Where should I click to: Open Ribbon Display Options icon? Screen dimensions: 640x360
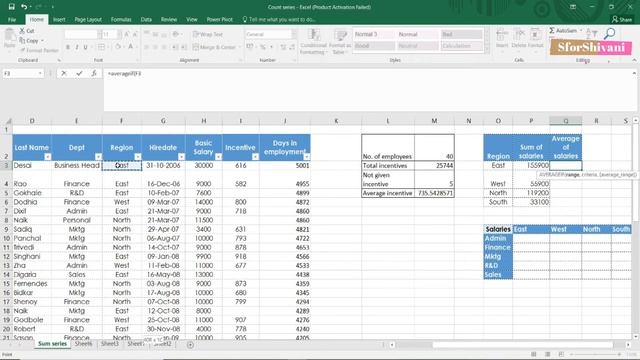point(573,7)
